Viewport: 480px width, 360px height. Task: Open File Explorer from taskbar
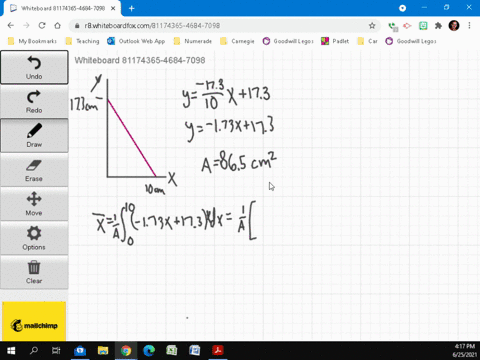tap(103, 351)
